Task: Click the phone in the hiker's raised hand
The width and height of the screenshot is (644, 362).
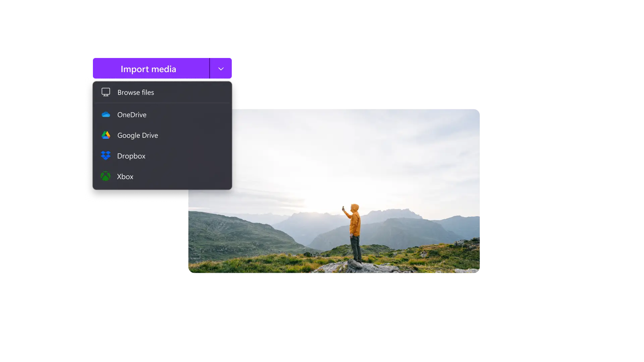Action: pyautogui.click(x=343, y=208)
